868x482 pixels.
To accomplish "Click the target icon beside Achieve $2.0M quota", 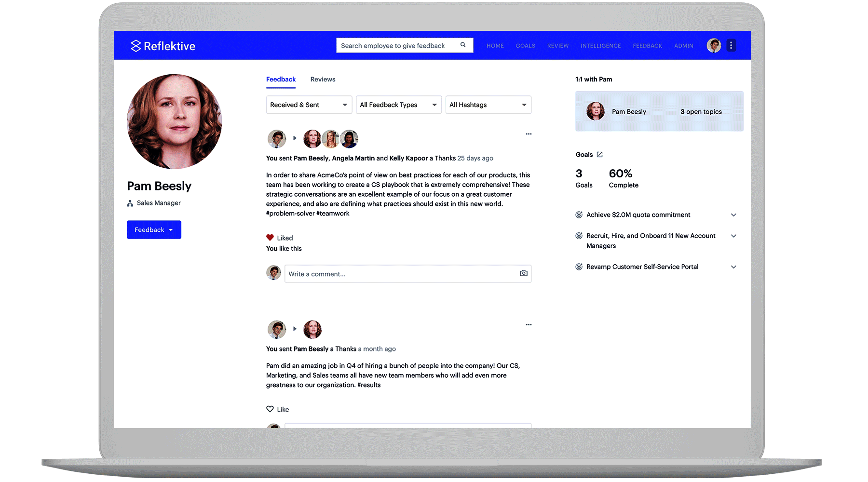I will point(579,214).
